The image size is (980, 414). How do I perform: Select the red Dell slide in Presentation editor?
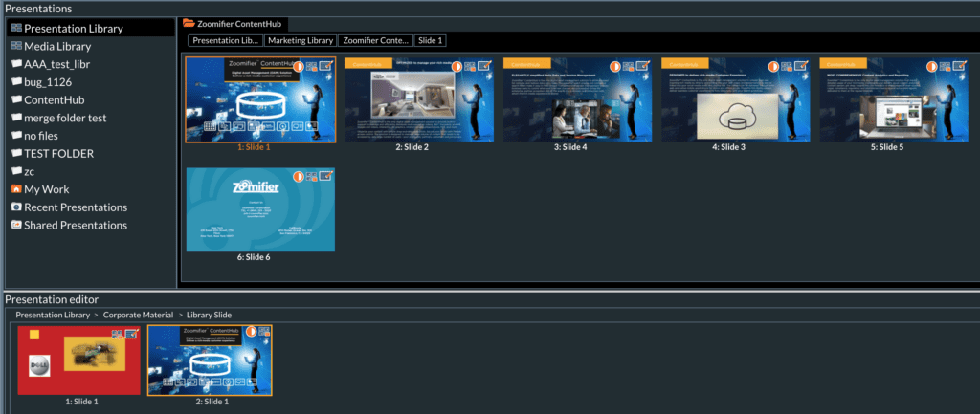tap(78, 360)
